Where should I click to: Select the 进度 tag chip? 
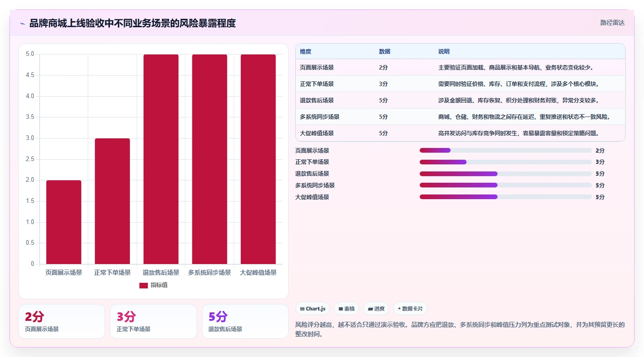tap(376, 309)
